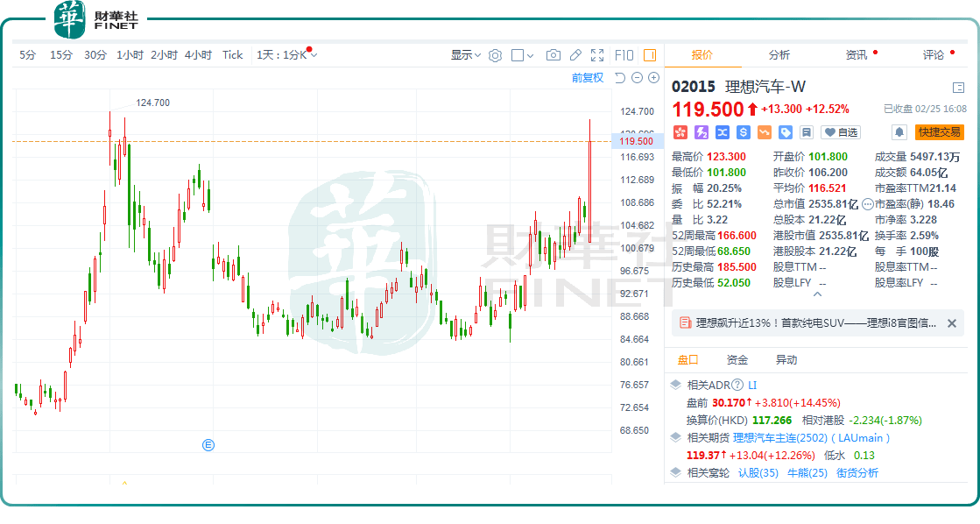Click the 52周最高 value 166.600
The width and height of the screenshot is (980, 524).
coord(737,236)
